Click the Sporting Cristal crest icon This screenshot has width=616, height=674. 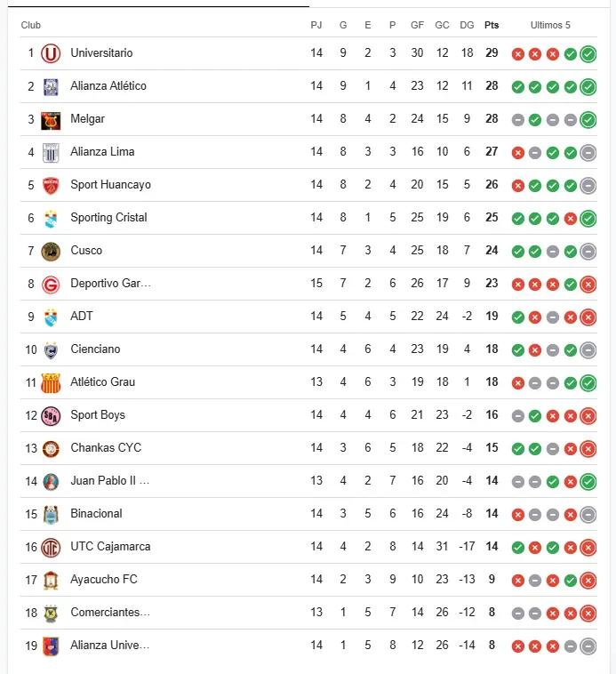click(51, 218)
